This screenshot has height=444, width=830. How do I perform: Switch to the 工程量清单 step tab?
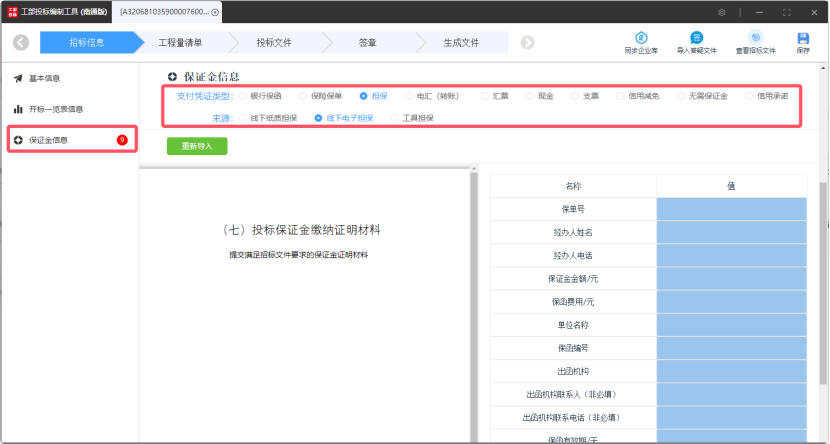coord(180,43)
